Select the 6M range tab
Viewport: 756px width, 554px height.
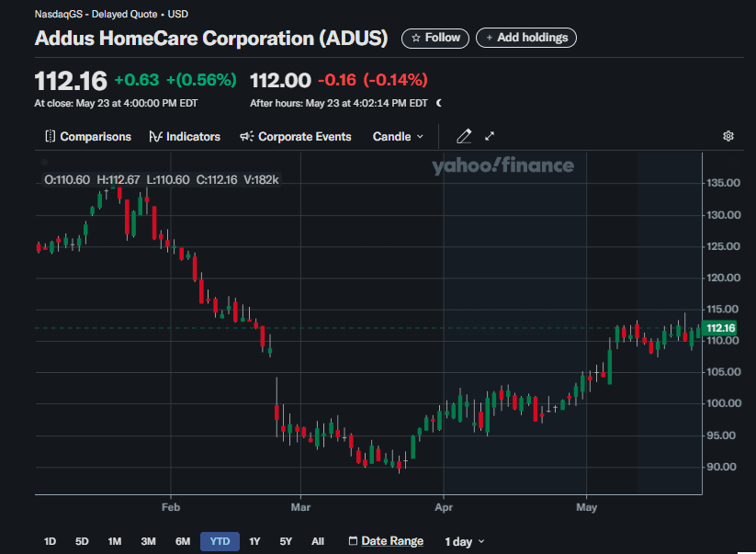[183, 541]
